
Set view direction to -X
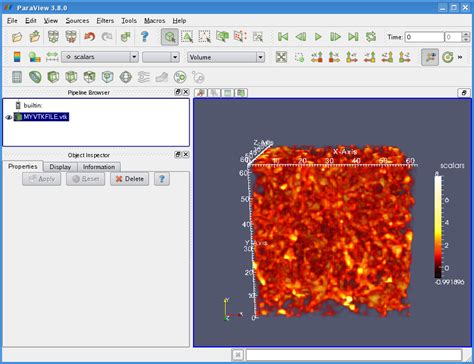tap(334, 57)
